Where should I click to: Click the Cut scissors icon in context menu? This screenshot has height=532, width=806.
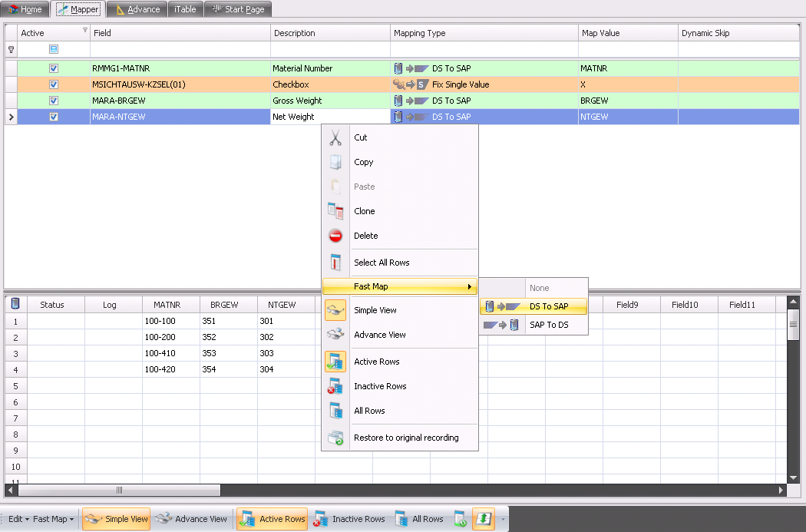click(x=335, y=137)
